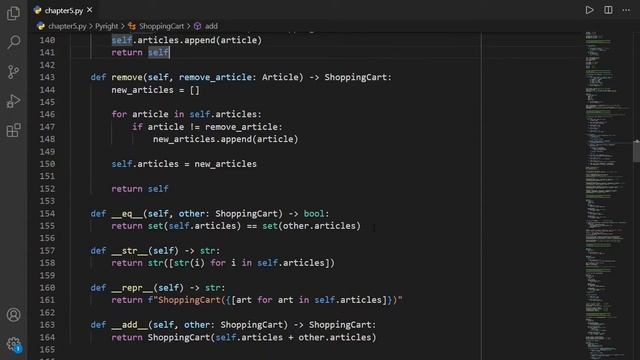The height and width of the screenshot is (360, 640).
Task: Close the chapter5.py tab
Action: coord(89,10)
